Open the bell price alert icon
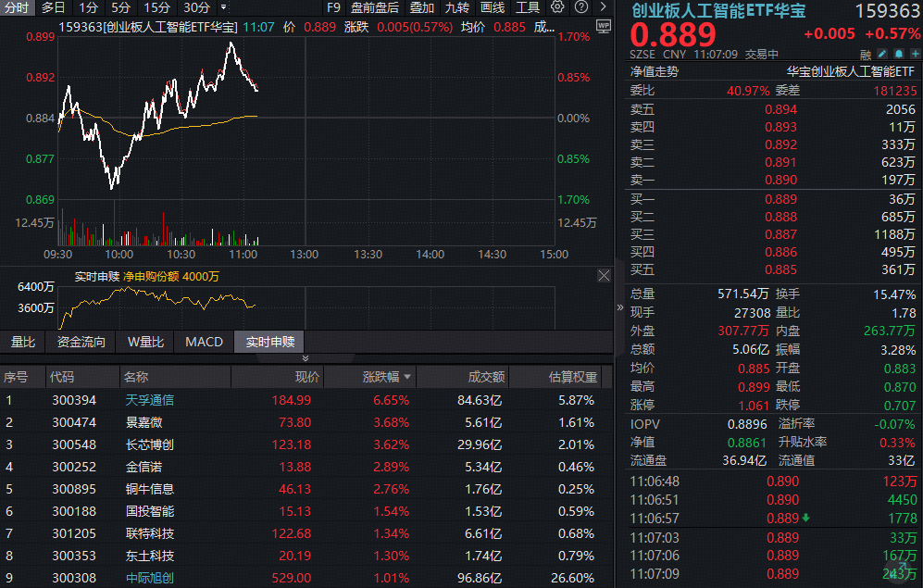 click(897, 55)
